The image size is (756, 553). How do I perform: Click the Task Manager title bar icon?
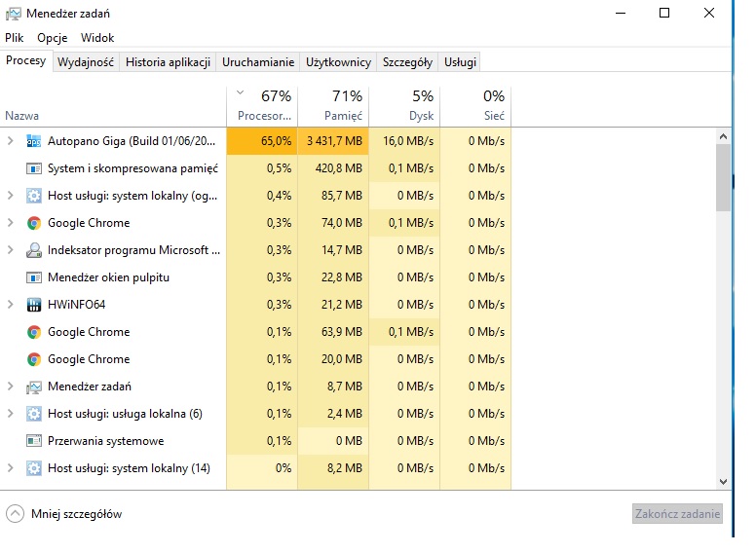pyautogui.click(x=13, y=14)
